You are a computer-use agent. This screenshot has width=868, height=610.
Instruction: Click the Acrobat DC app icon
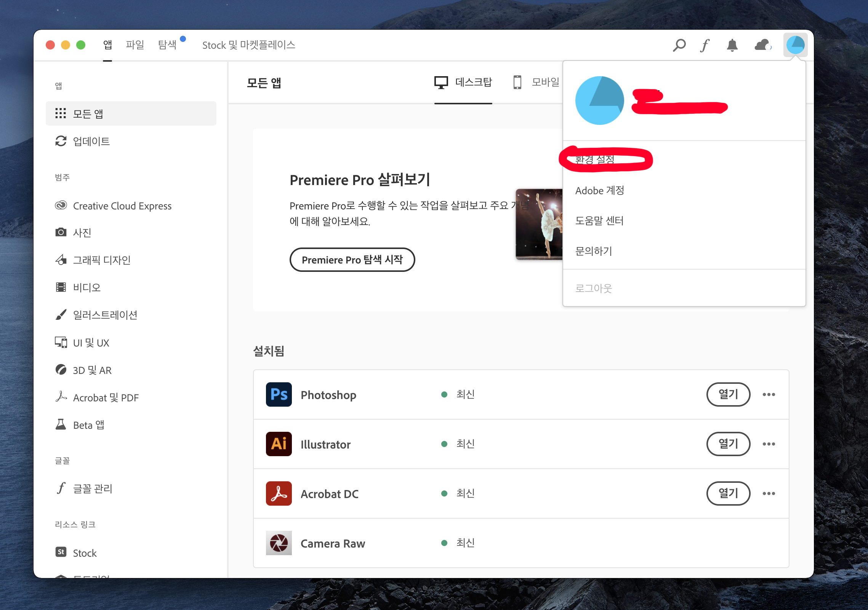279,493
